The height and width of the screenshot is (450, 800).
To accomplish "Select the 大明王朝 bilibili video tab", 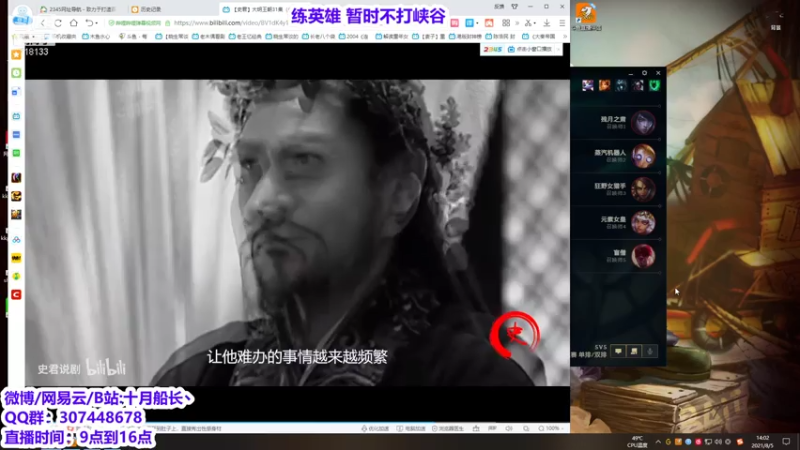I will [253, 9].
